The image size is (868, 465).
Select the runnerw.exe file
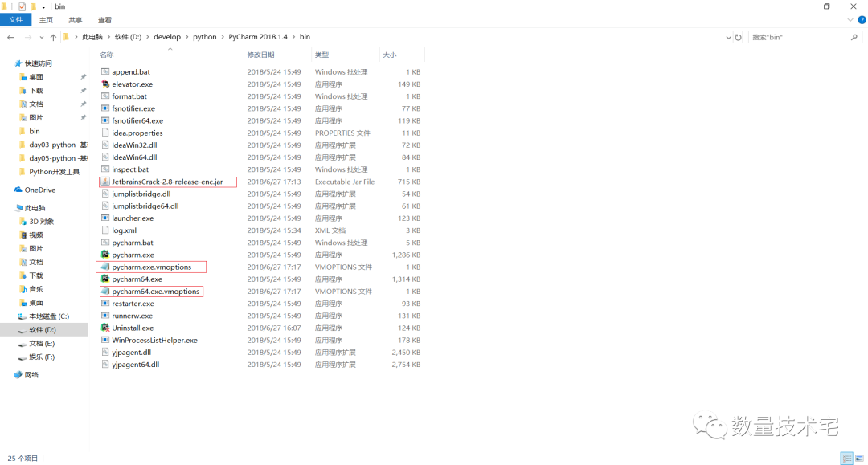point(132,315)
